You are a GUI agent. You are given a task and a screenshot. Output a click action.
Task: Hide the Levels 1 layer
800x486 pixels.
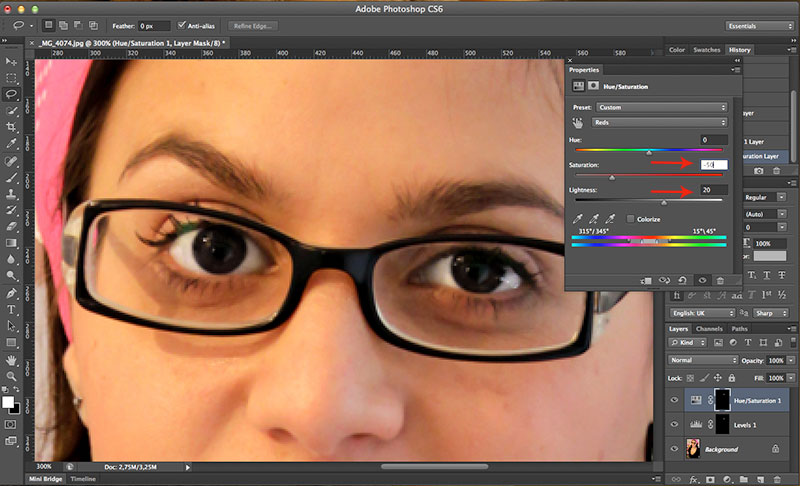coord(672,424)
